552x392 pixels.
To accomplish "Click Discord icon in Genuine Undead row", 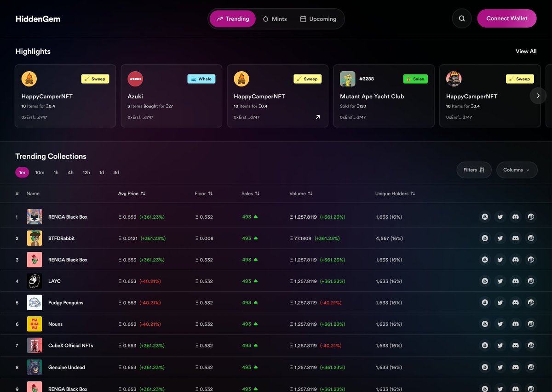I will [x=516, y=367].
